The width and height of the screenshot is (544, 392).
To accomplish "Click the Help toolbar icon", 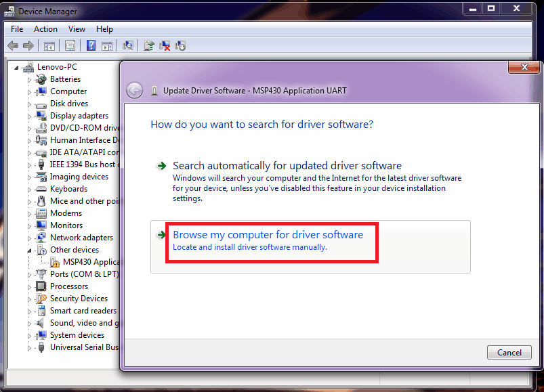I will pyautogui.click(x=91, y=46).
